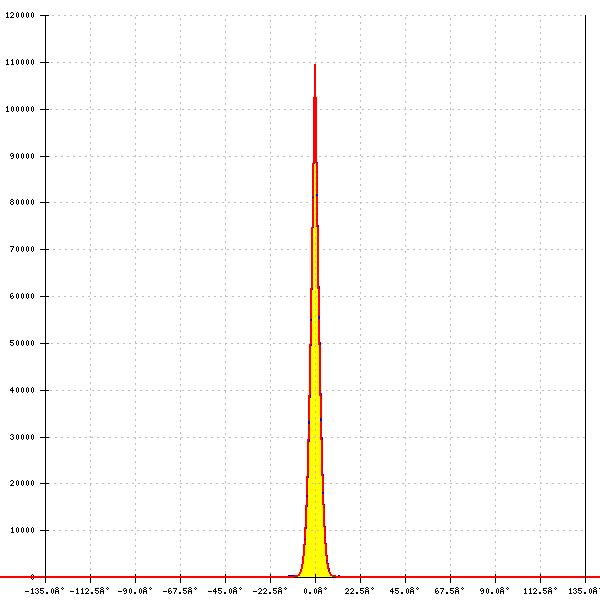Screen dimensions: 600x600
Task: Click the 30000 y-axis label
Action: tap(22, 437)
